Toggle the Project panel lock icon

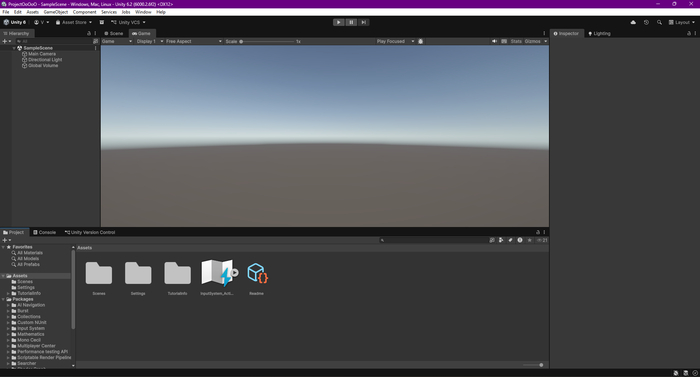(538, 232)
